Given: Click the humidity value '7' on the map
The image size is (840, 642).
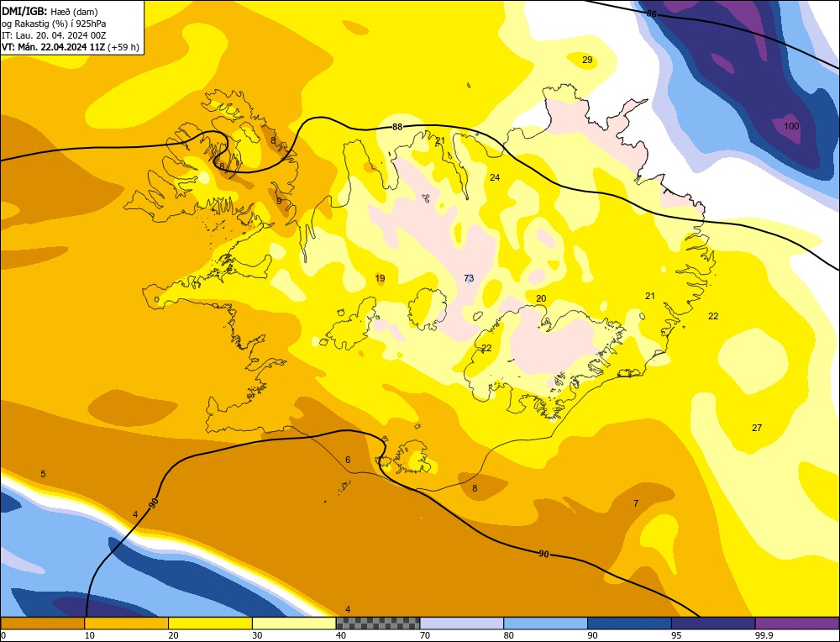Looking at the screenshot, I should [636, 503].
